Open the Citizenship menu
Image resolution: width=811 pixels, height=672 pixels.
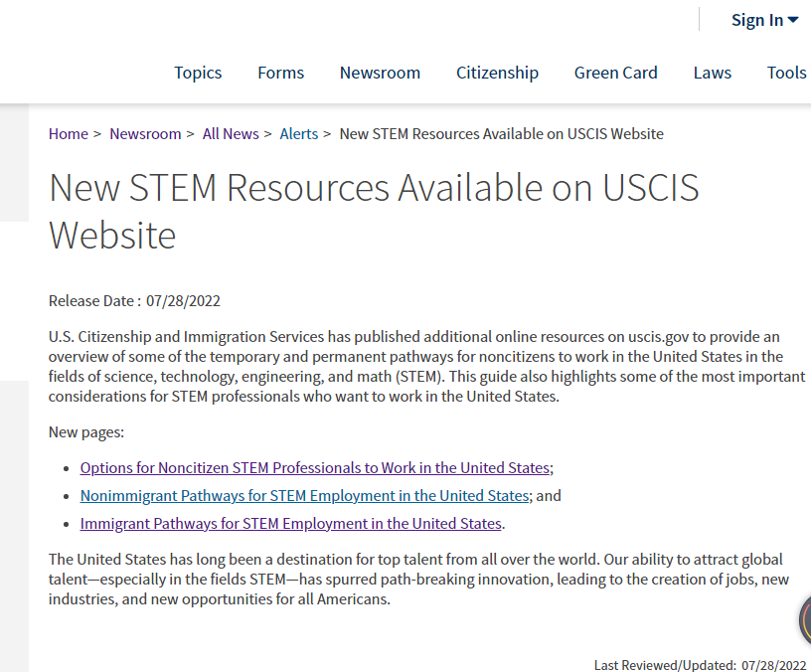497,73
